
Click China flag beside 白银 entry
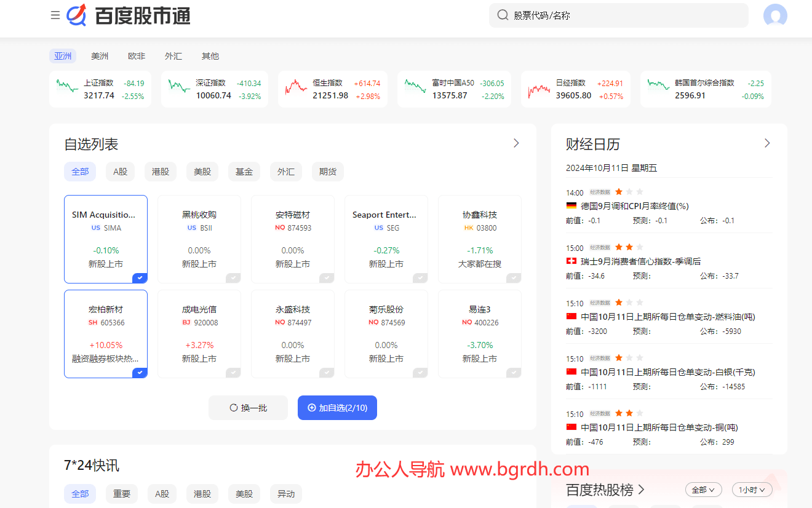[x=571, y=372]
